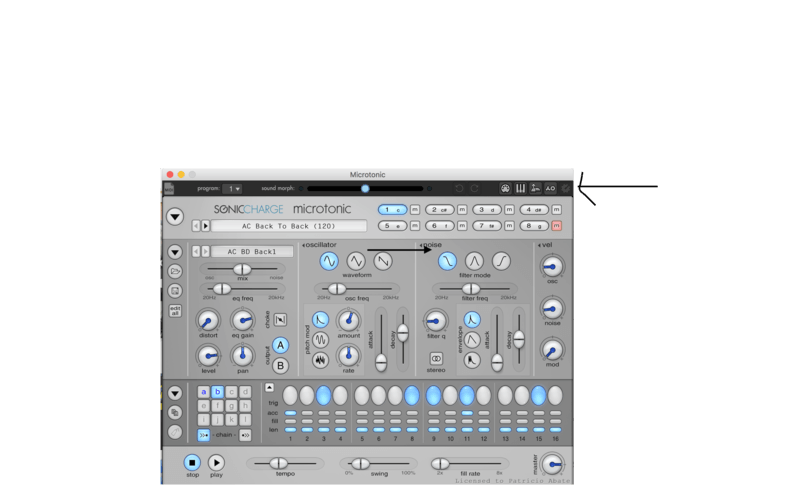
Task: Select exponential noise envelope shape
Action: pos(472,320)
